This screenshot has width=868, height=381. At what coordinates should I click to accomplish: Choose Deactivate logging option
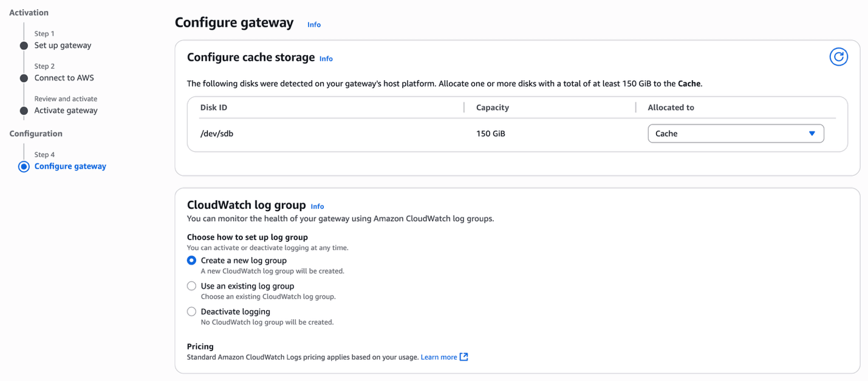click(x=191, y=311)
